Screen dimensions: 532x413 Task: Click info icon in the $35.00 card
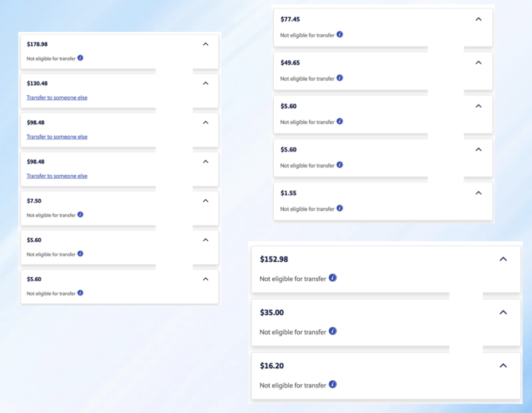point(333,331)
